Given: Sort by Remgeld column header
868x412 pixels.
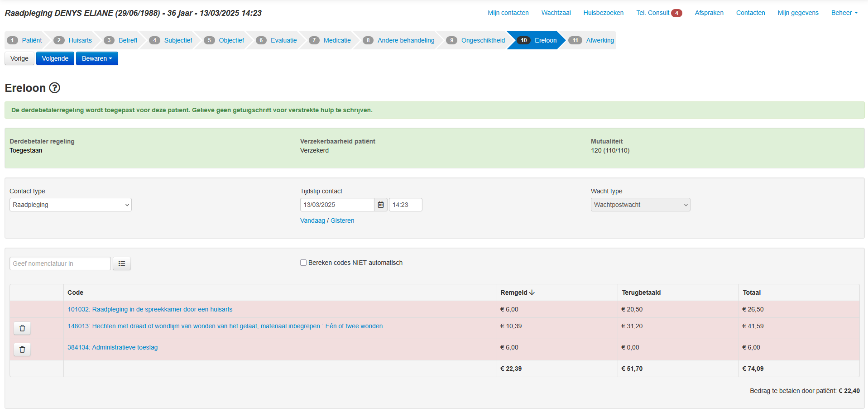Looking at the screenshot, I should coord(518,292).
